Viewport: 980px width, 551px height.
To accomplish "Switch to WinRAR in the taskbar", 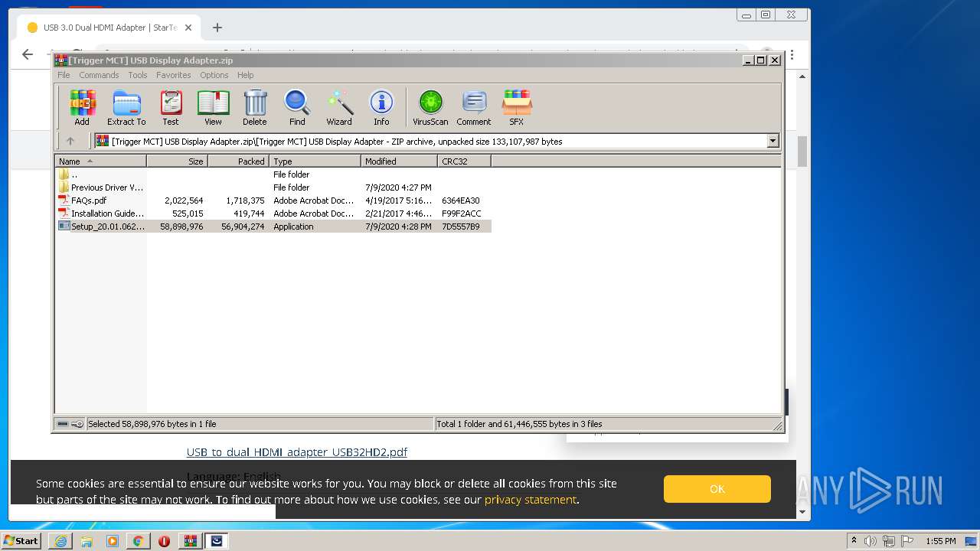I will [x=190, y=541].
